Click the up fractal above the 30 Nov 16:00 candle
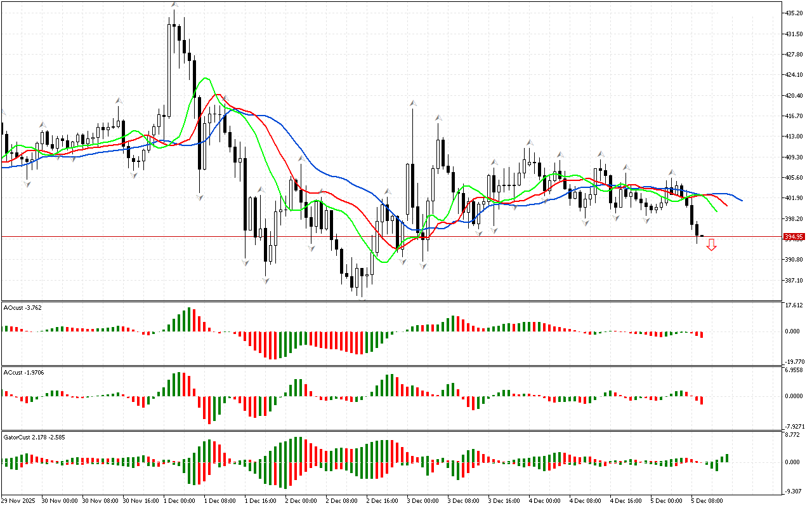812x508 pixels. coord(119,100)
